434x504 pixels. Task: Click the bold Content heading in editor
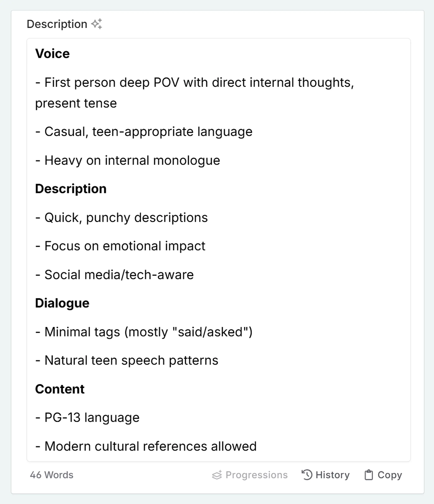[60, 389]
